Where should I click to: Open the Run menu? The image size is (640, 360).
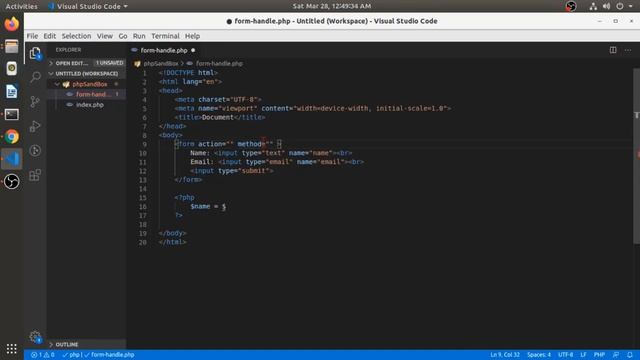pos(139,36)
